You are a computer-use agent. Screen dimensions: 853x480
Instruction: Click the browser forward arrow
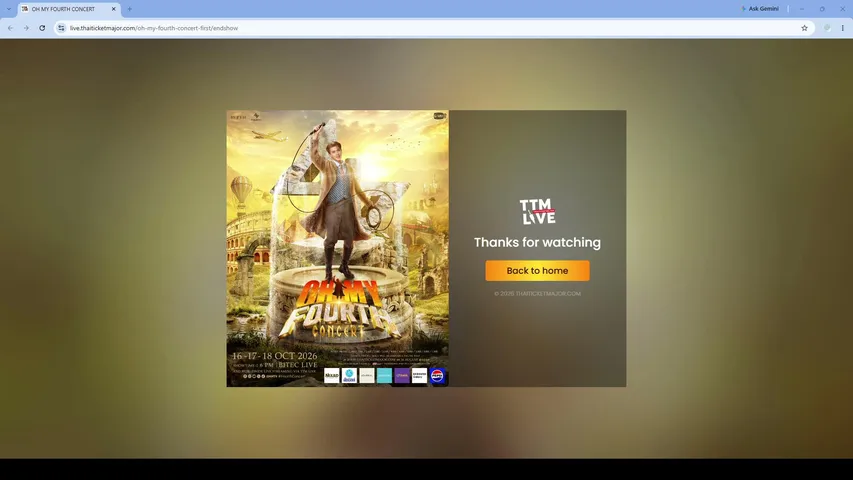pyautogui.click(x=26, y=28)
